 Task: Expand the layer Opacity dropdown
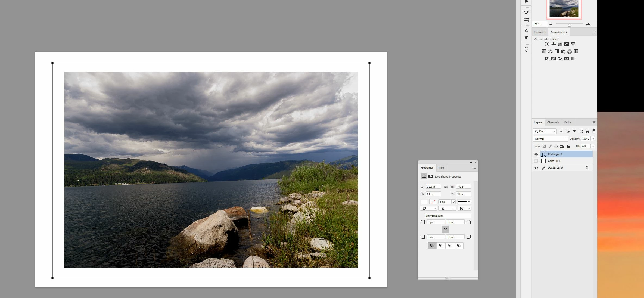[x=593, y=139]
